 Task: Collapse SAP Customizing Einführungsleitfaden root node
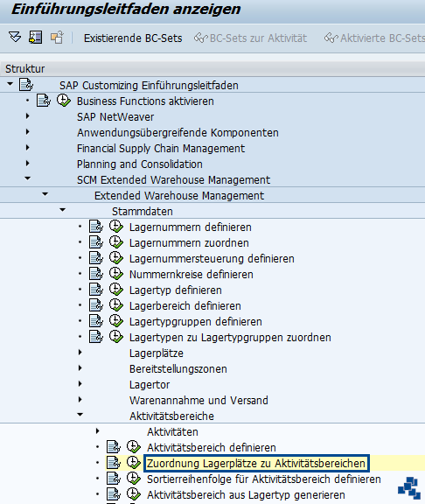[10, 84]
